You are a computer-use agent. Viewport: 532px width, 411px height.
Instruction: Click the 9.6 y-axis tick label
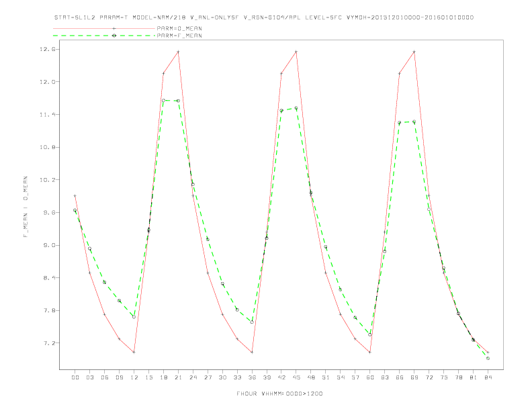click(x=49, y=213)
